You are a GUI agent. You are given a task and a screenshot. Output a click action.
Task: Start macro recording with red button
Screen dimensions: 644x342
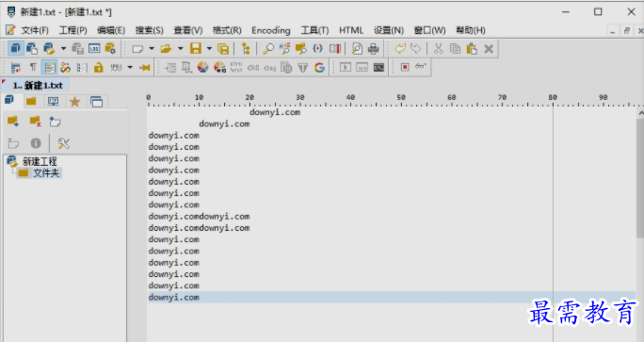[x=405, y=67]
